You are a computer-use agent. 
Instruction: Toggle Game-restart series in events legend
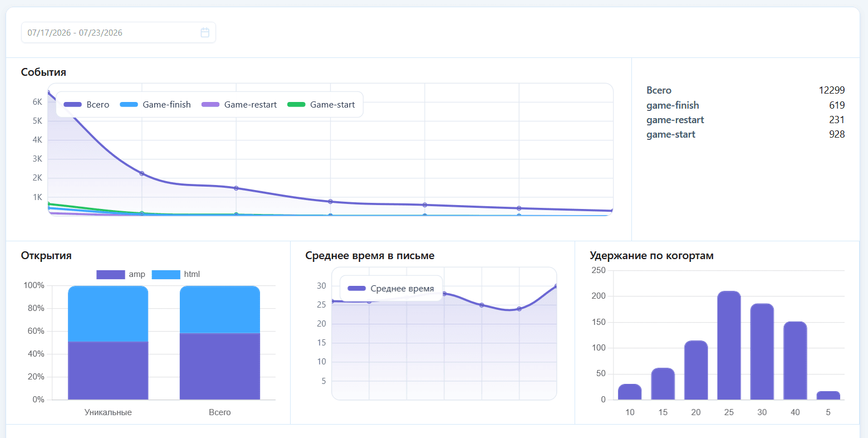click(x=239, y=105)
